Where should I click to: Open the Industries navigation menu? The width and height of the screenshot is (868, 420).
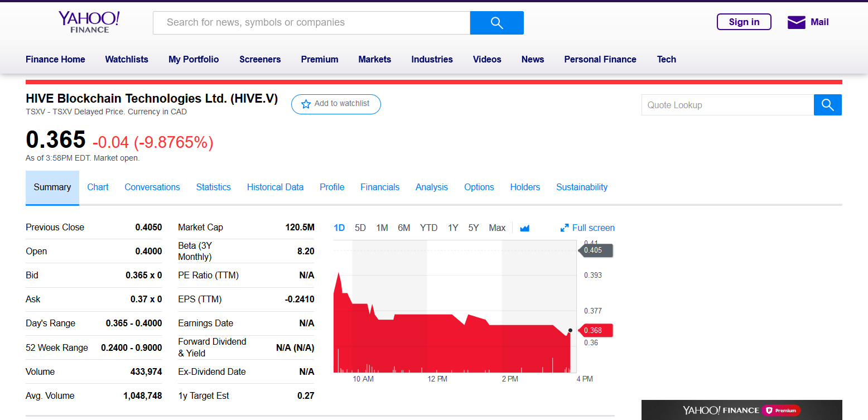pyautogui.click(x=432, y=59)
